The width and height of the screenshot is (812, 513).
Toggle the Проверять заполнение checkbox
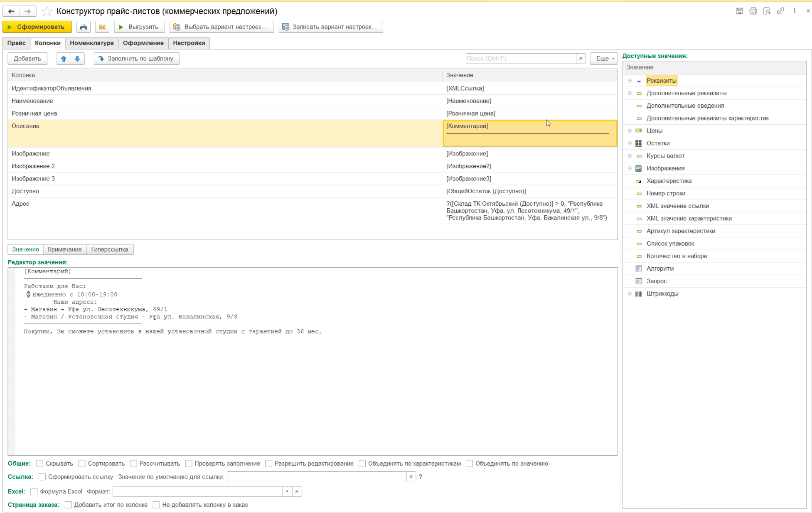point(189,464)
